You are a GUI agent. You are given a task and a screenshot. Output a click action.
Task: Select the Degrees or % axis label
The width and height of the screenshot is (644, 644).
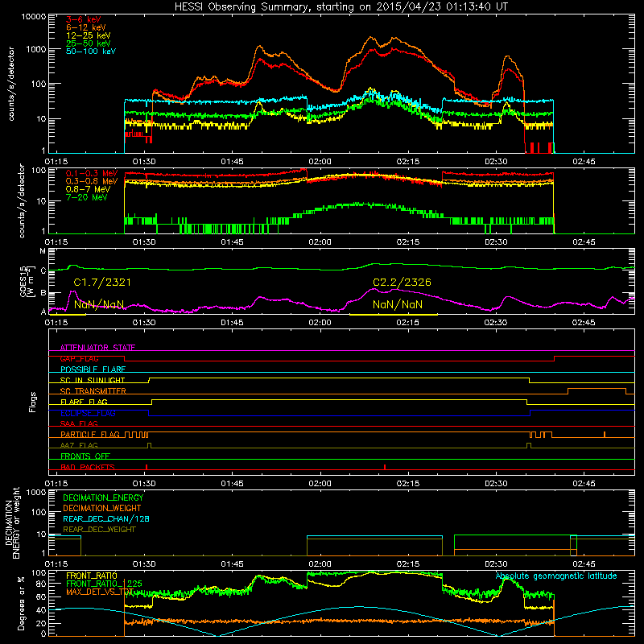(22, 603)
